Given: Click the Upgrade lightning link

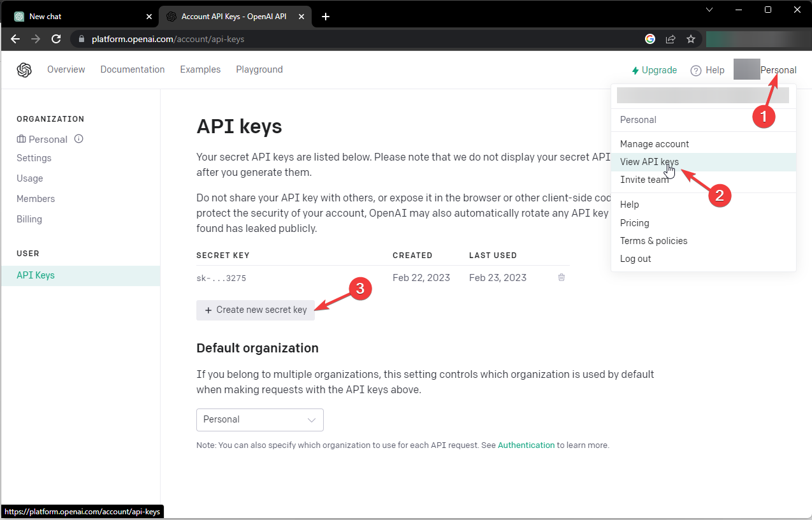Looking at the screenshot, I should (654, 70).
